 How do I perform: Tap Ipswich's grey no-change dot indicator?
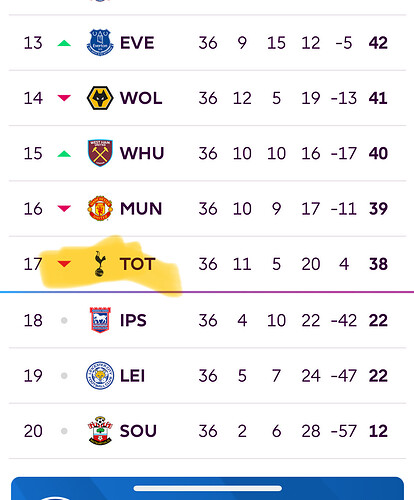coord(64,320)
